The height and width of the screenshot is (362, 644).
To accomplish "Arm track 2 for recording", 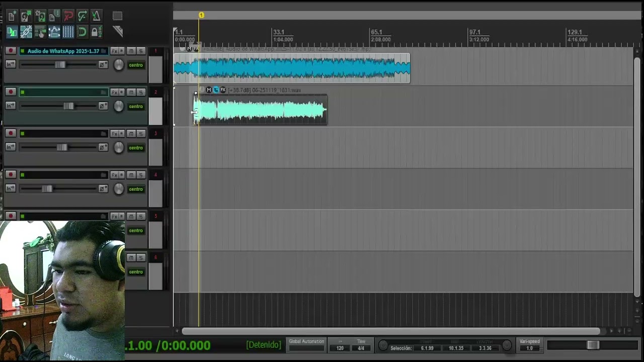I will [11, 92].
